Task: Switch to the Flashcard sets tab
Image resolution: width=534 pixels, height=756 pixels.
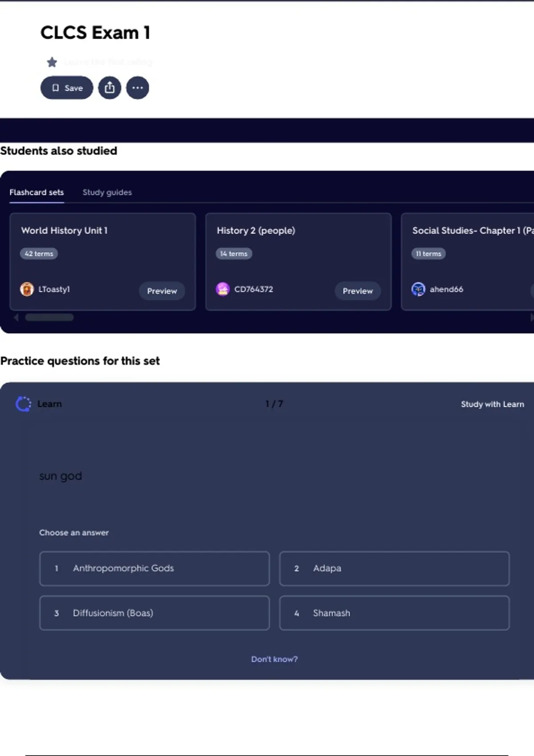Action: pos(36,192)
